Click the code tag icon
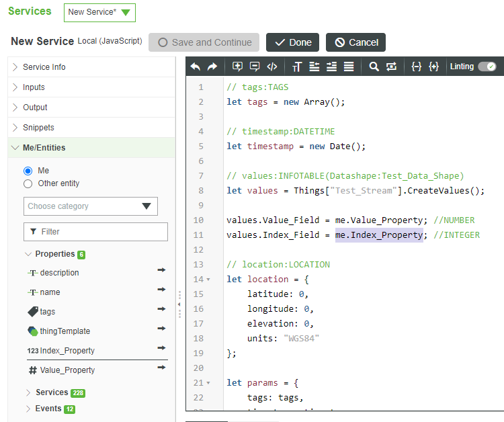The width and height of the screenshot is (504, 422). tap(272, 67)
